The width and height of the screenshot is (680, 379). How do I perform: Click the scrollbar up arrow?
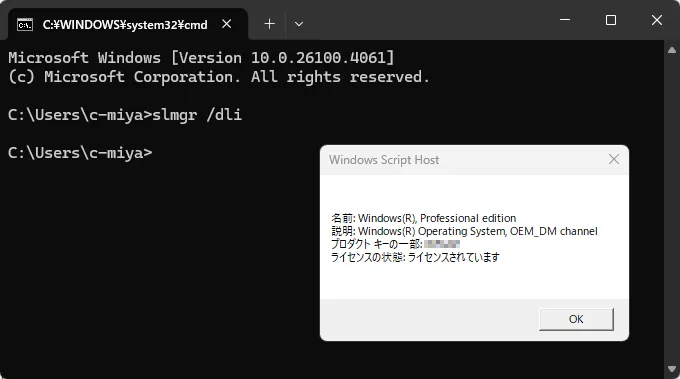tap(672, 50)
